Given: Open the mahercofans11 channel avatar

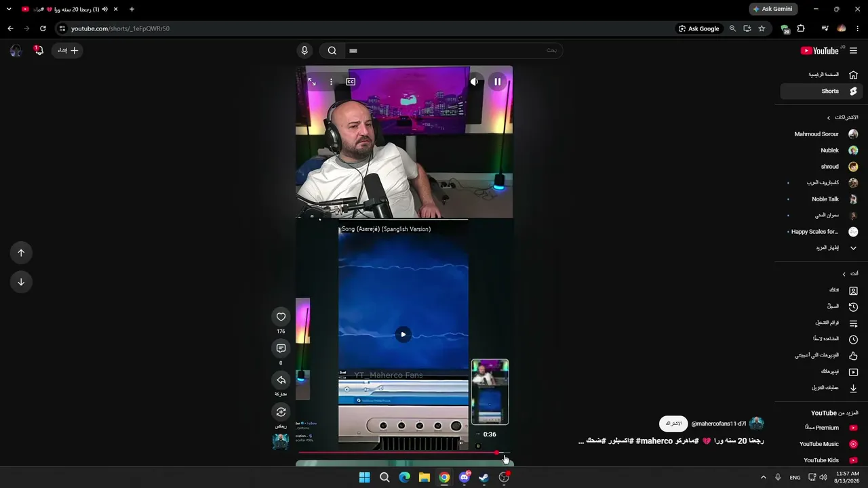Looking at the screenshot, I should pyautogui.click(x=757, y=424).
